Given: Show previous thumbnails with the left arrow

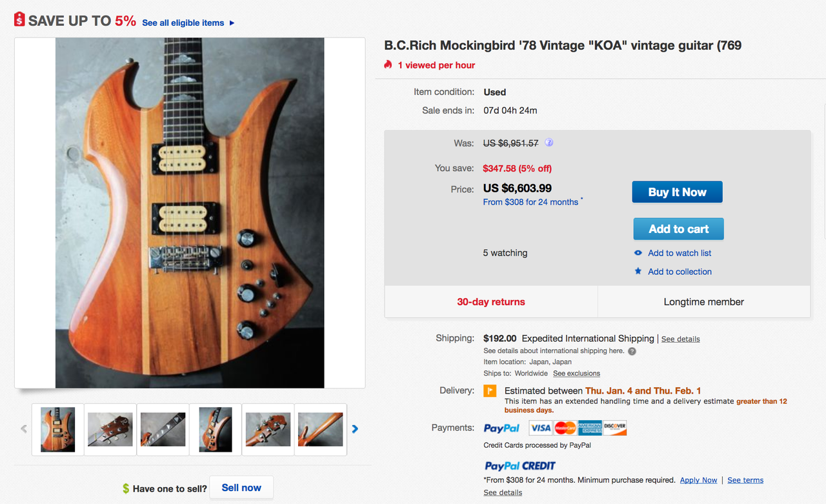Looking at the screenshot, I should (24, 428).
